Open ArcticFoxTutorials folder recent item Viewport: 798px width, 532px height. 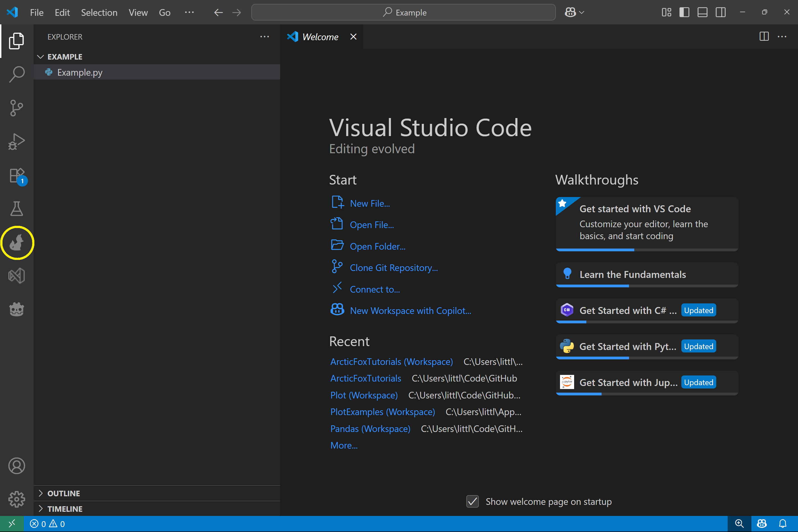pyautogui.click(x=366, y=378)
